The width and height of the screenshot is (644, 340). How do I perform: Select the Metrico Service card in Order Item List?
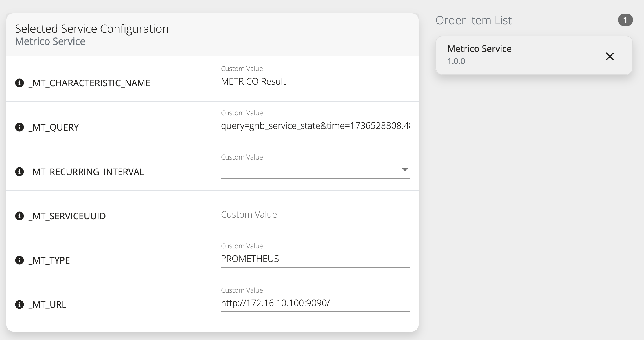(x=533, y=55)
